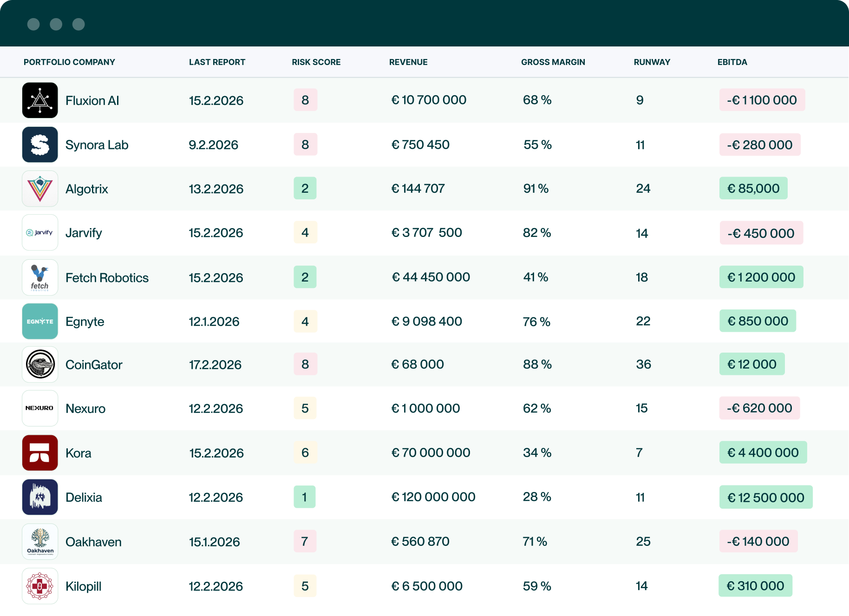The width and height of the screenshot is (849, 616).
Task: Select EBITDA badge € 12 000
Action: [x=752, y=364]
